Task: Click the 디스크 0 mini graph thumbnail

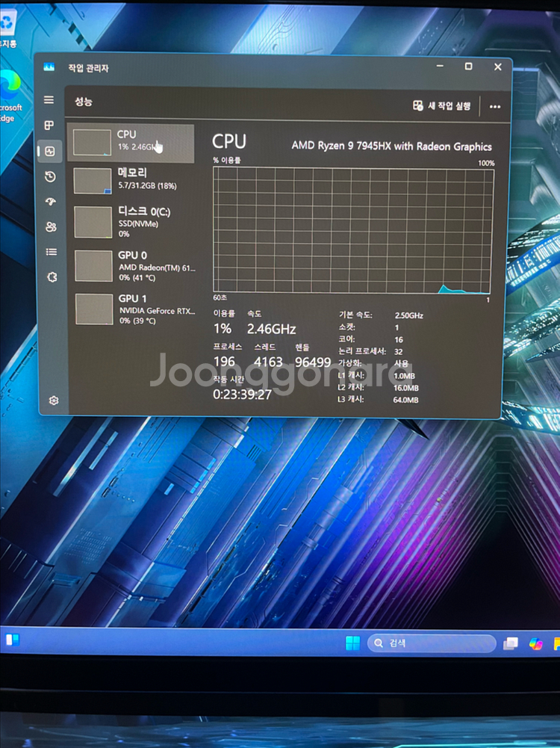Action: click(93, 222)
